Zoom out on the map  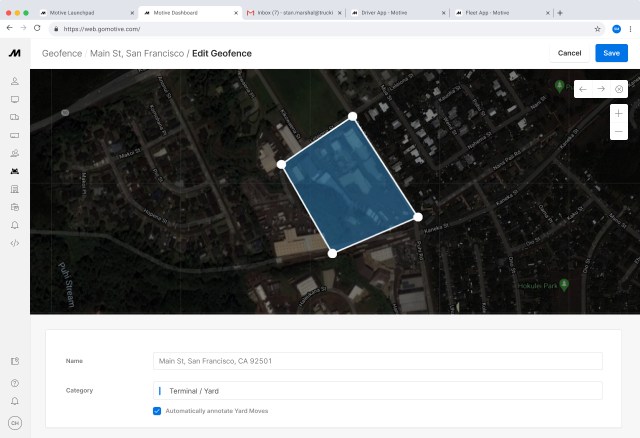pyautogui.click(x=618, y=131)
